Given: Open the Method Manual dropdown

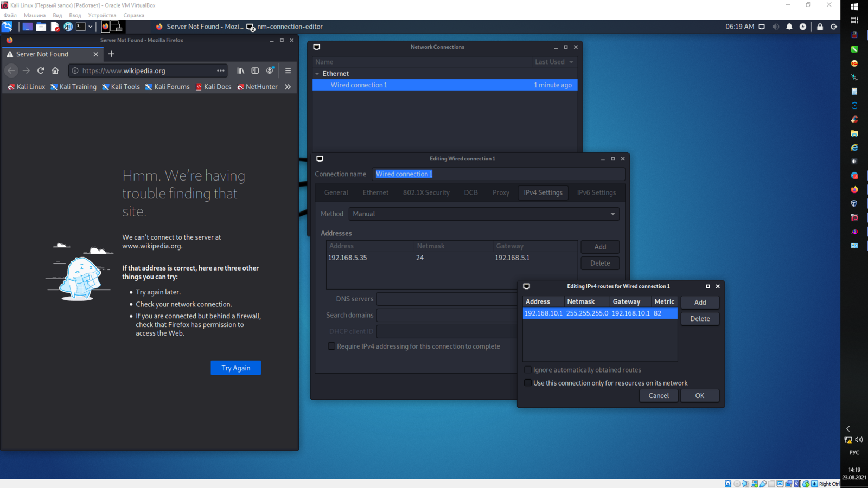Looking at the screenshot, I should [x=484, y=214].
